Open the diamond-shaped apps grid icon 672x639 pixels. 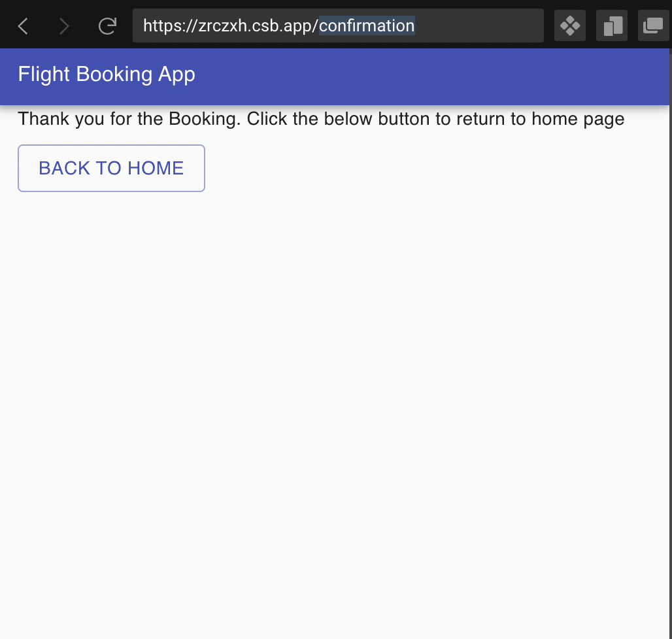point(569,25)
